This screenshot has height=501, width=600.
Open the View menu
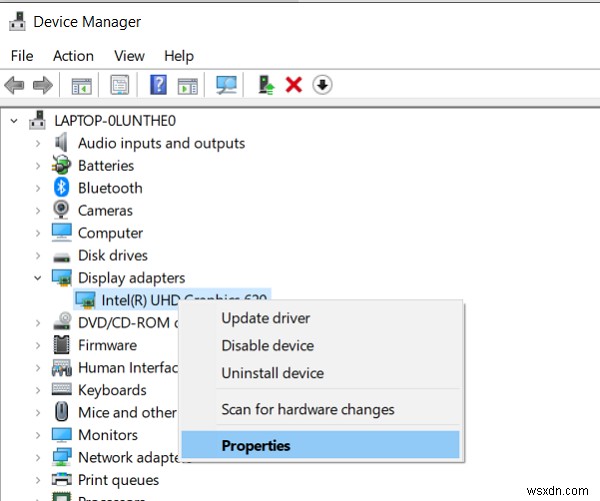(x=129, y=56)
